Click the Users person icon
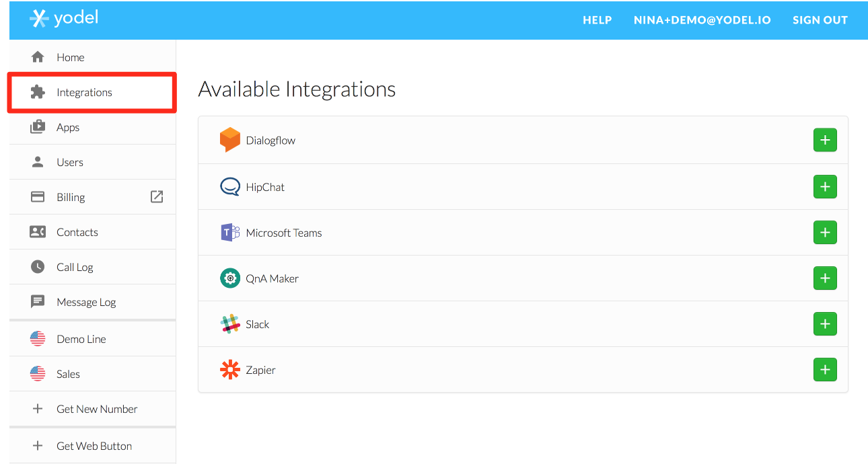Viewport: 868px width, 464px height. pyautogui.click(x=38, y=162)
